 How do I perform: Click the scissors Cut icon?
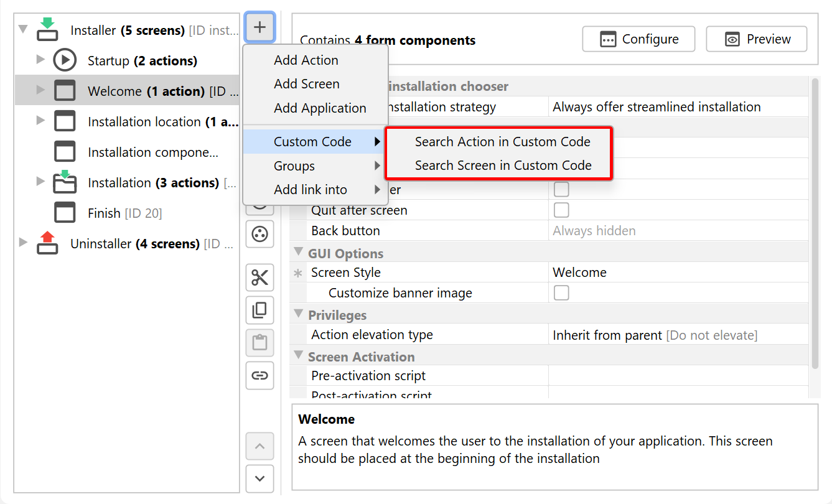pos(259,278)
